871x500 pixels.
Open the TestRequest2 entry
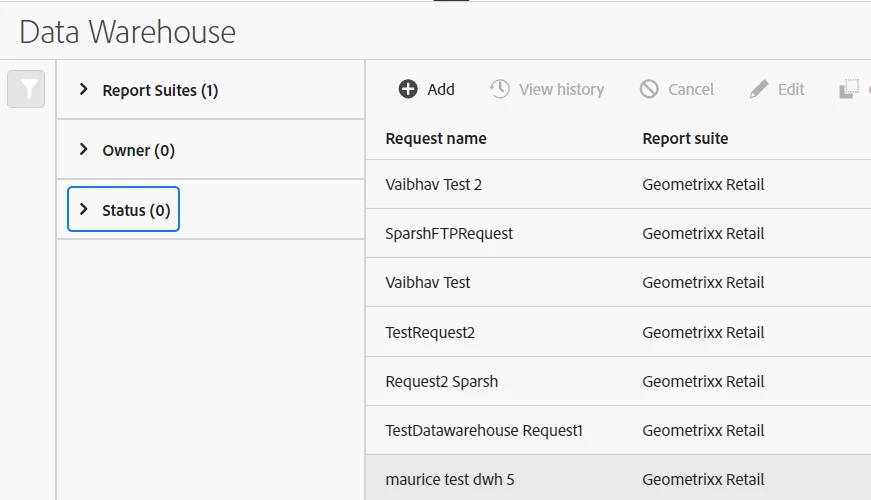tap(430, 332)
